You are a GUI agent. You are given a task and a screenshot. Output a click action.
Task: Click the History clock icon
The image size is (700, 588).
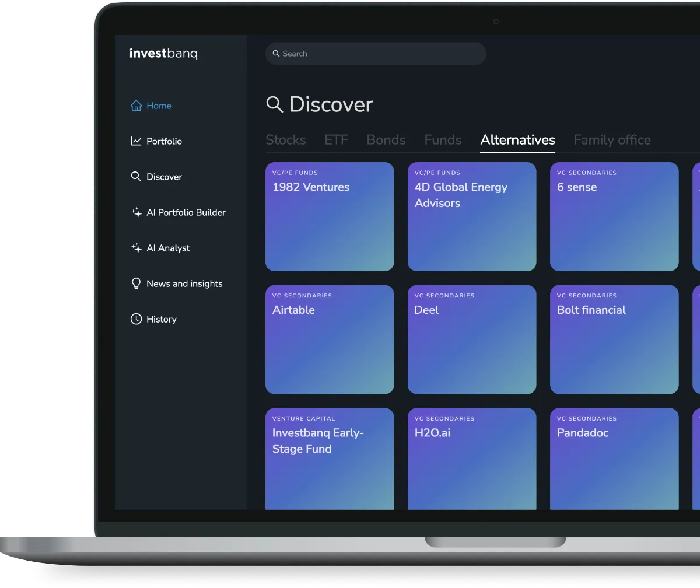136,319
